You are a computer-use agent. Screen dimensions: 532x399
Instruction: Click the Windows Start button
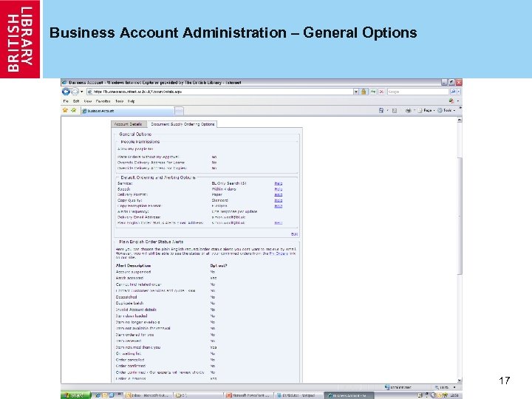(x=75, y=395)
